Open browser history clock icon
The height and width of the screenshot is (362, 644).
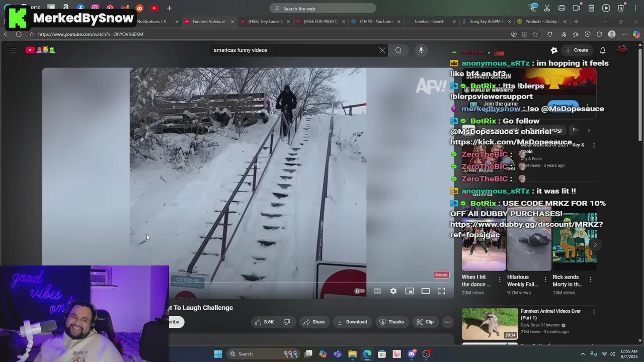tap(587, 34)
